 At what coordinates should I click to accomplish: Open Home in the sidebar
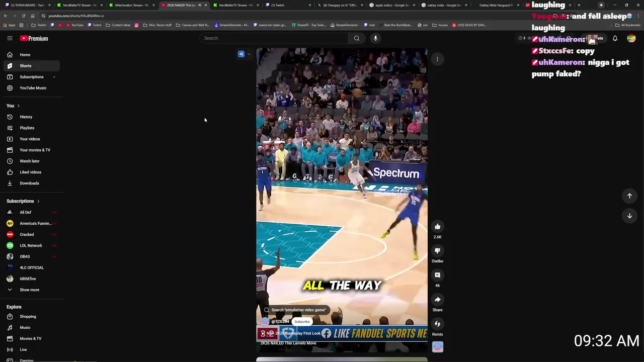click(x=32, y=55)
